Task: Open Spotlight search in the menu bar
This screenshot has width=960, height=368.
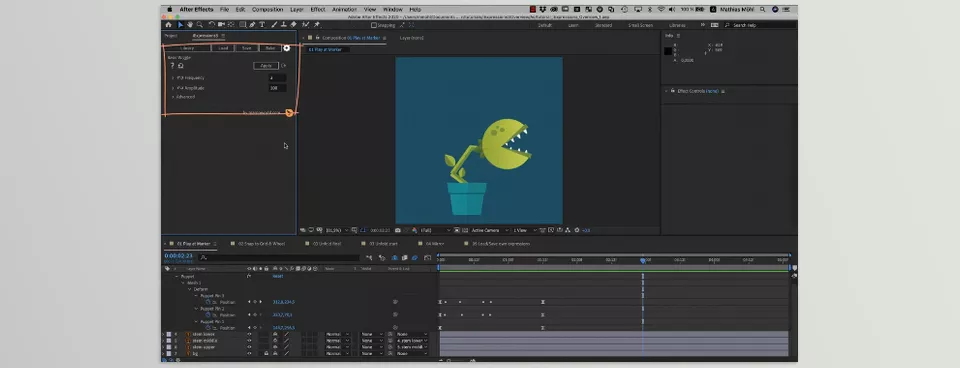Action: 763,9
